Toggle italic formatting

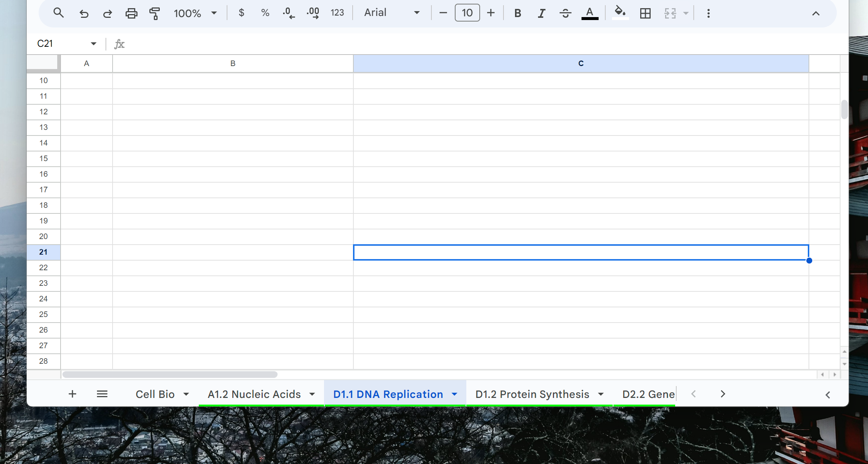tap(541, 13)
